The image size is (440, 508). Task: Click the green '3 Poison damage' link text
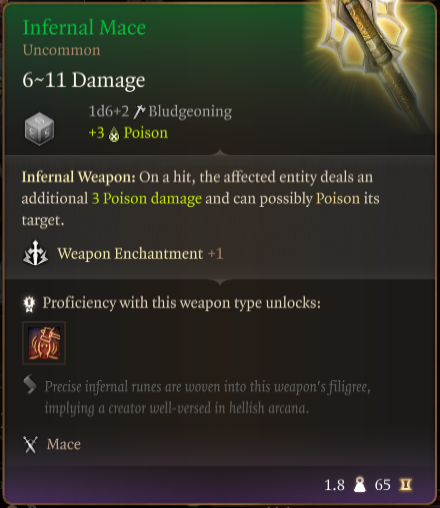tap(147, 198)
